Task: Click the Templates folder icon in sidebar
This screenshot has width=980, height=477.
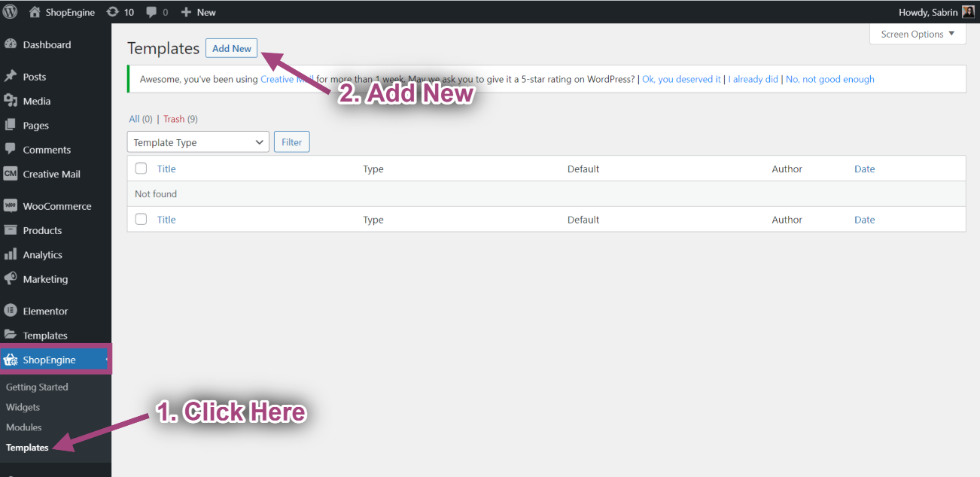Action: click(11, 336)
